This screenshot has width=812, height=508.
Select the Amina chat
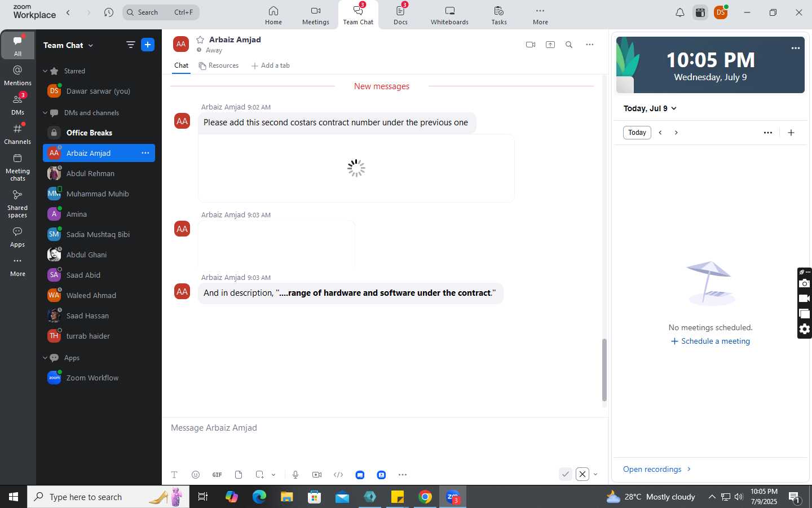99,214
